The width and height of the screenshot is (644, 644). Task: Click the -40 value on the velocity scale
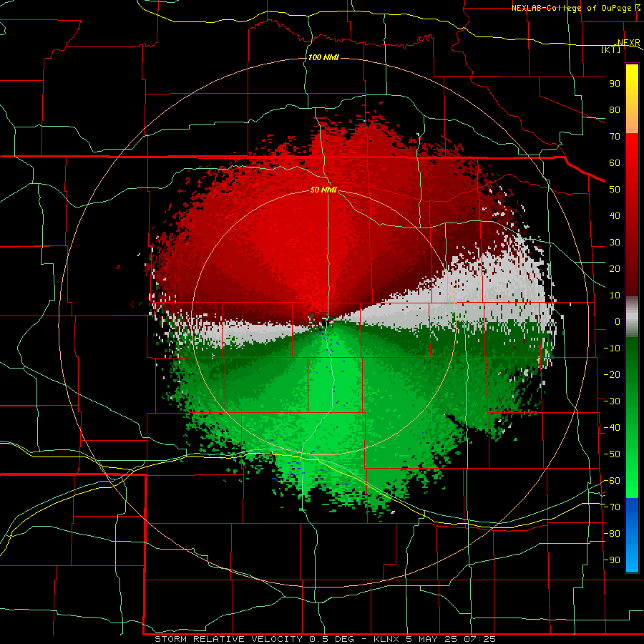pyautogui.click(x=612, y=428)
